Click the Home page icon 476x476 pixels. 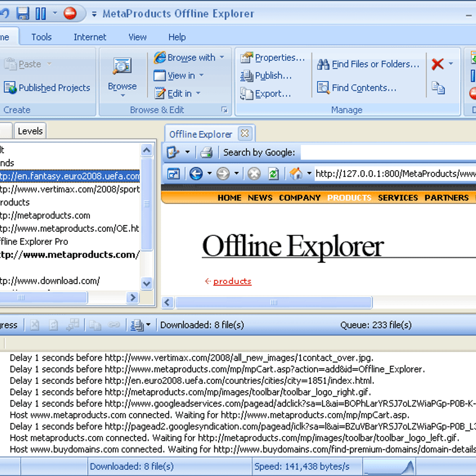pos(296,173)
